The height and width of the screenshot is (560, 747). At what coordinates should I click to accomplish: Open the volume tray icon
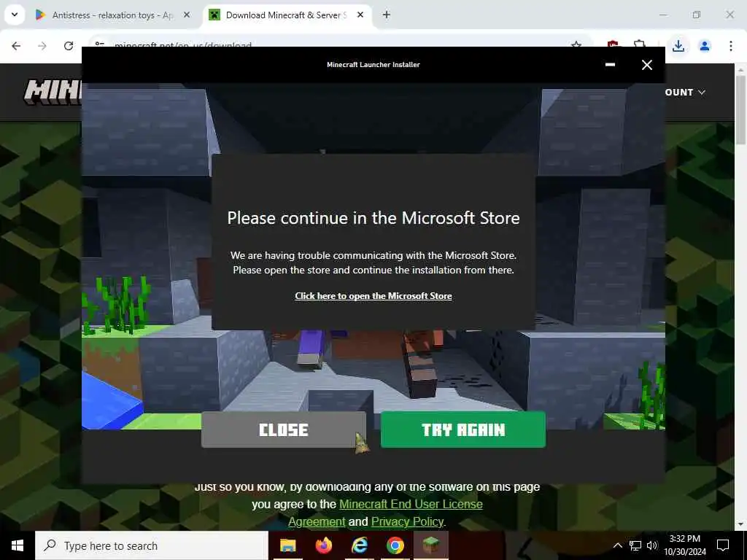652,545
